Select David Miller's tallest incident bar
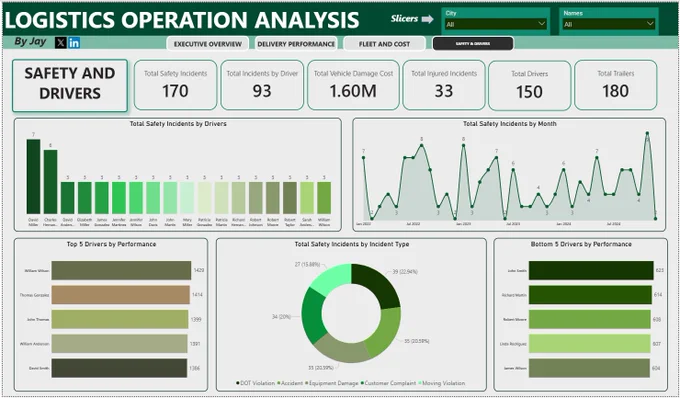 (33, 176)
